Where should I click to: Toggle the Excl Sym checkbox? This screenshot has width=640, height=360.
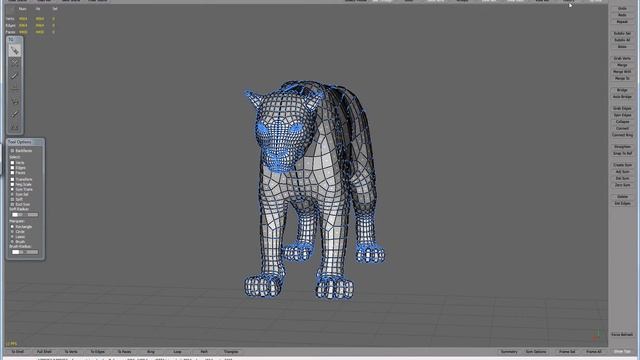coord(12,204)
